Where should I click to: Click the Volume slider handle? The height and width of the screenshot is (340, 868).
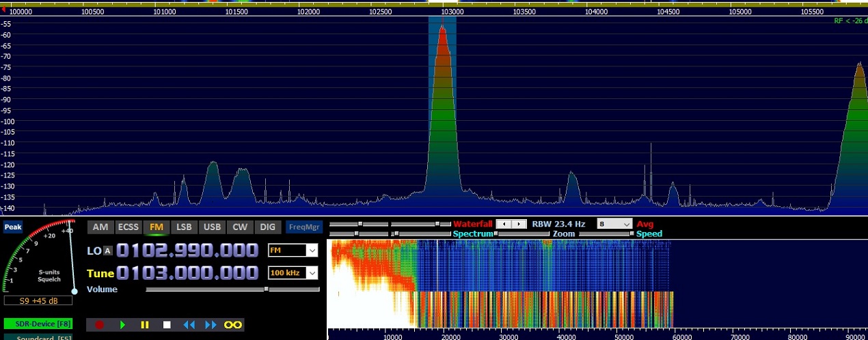(266, 289)
